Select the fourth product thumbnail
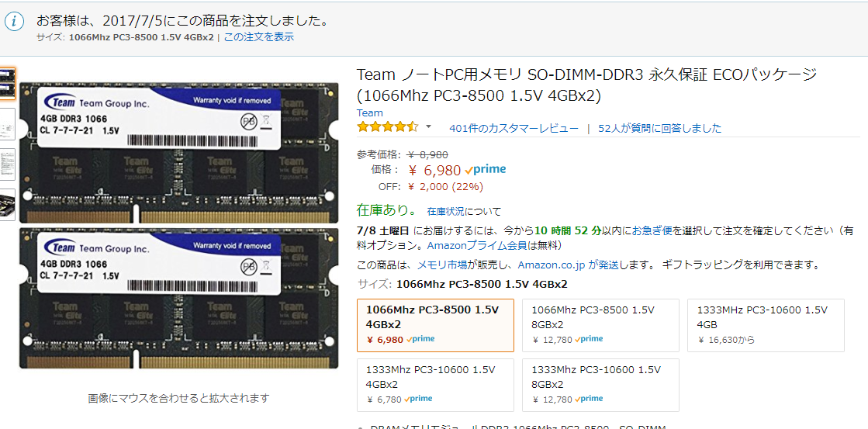 coord(8,204)
